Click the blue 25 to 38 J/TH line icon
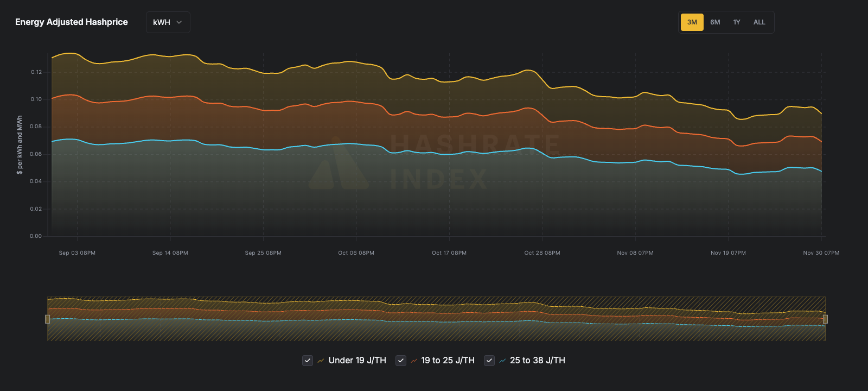This screenshot has width=868, height=391. (502, 361)
